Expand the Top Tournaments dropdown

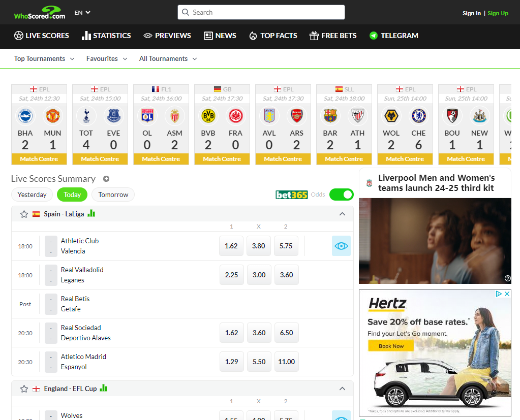[44, 59]
